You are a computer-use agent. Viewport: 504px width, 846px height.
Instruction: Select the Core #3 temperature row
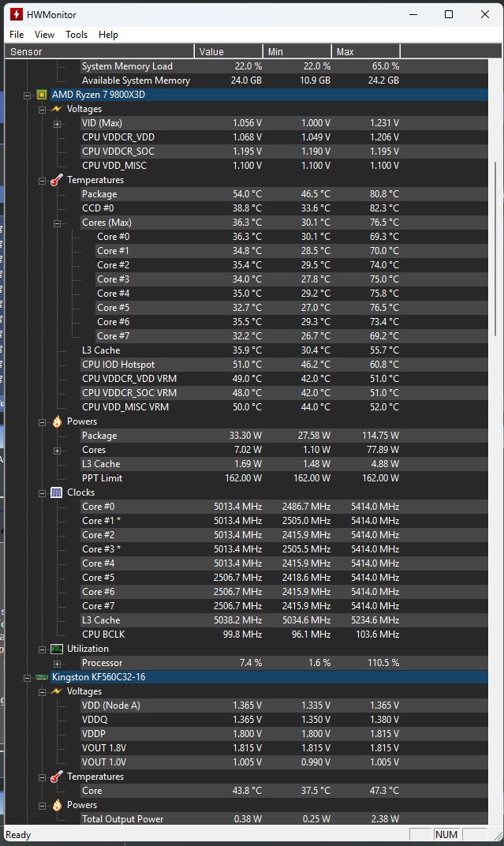(x=291, y=279)
